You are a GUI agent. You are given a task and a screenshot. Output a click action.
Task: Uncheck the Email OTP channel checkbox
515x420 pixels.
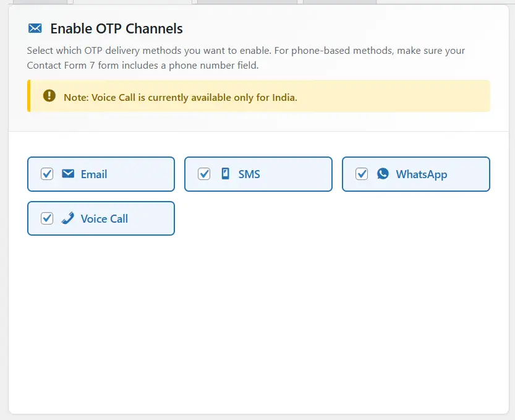pyautogui.click(x=47, y=174)
